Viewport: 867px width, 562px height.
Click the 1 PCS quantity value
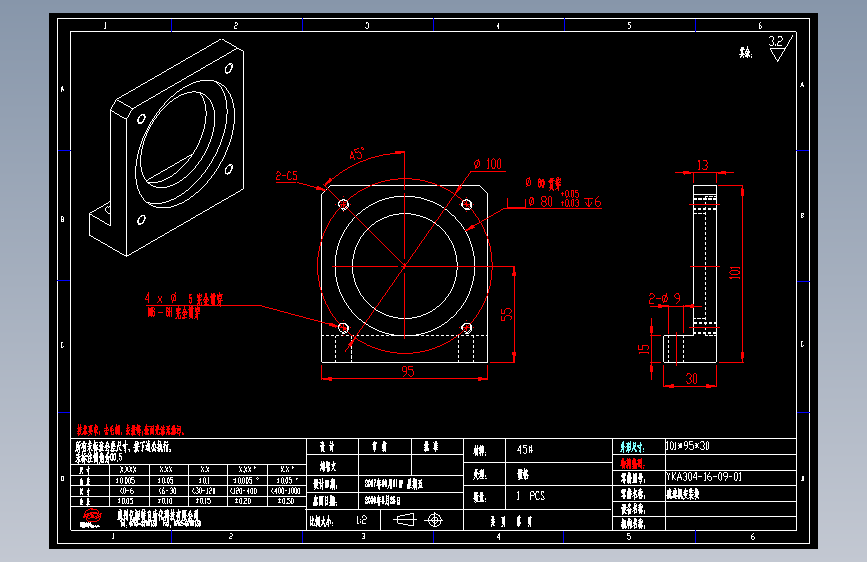(531, 496)
